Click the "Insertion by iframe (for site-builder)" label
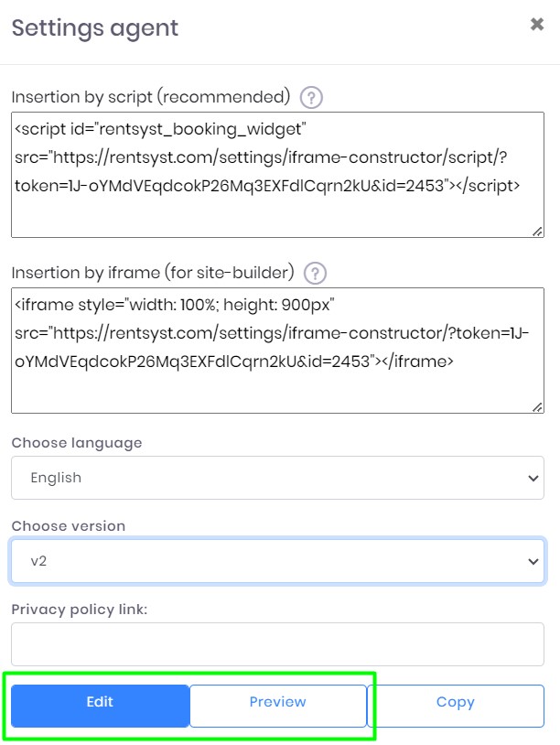The width and height of the screenshot is (560, 745). tap(152, 273)
